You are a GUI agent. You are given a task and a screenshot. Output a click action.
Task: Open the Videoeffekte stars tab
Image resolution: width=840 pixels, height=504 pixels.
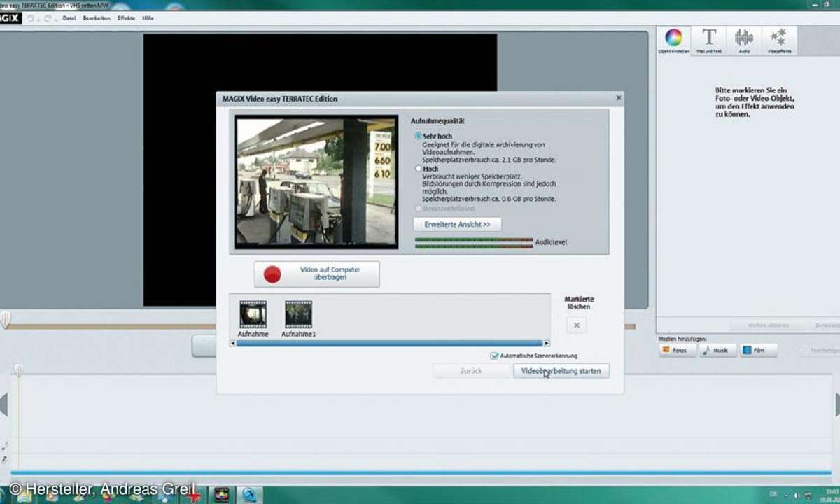(778, 41)
